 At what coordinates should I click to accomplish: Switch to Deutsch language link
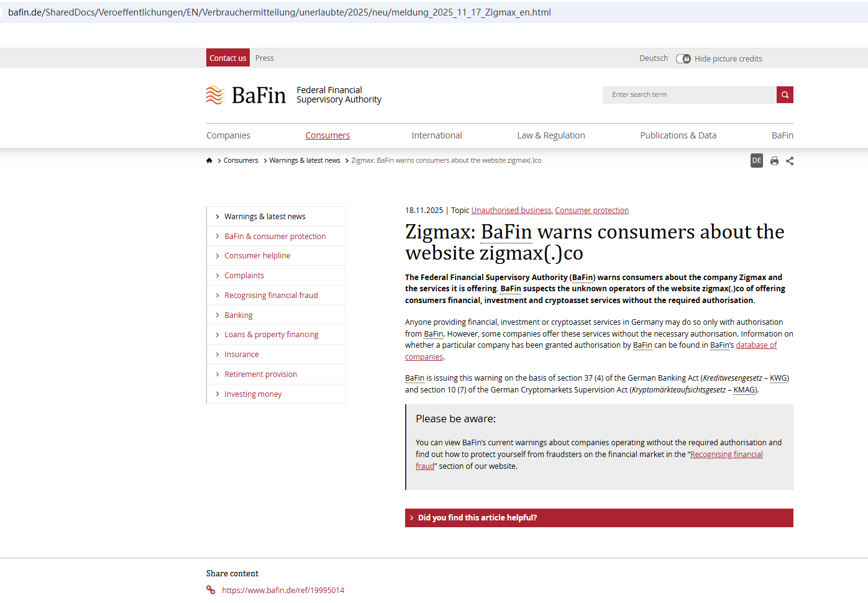654,58
